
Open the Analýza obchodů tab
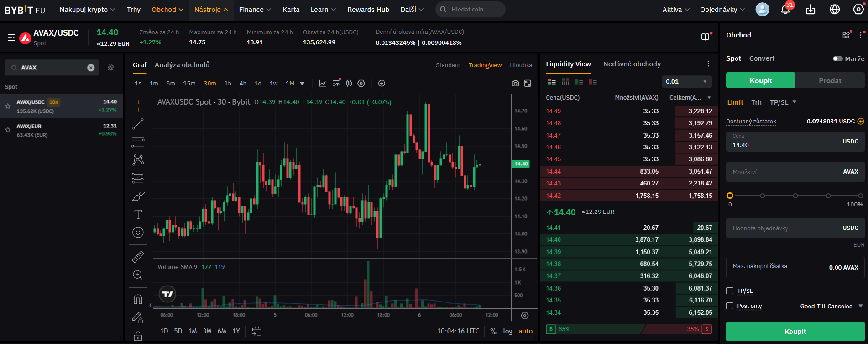(x=182, y=65)
